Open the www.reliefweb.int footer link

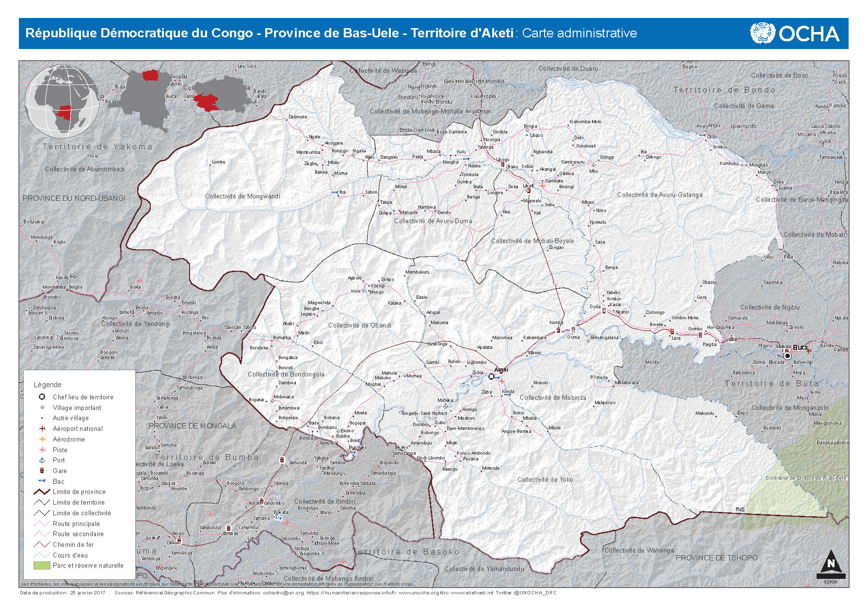pyautogui.click(x=472, y=592)
